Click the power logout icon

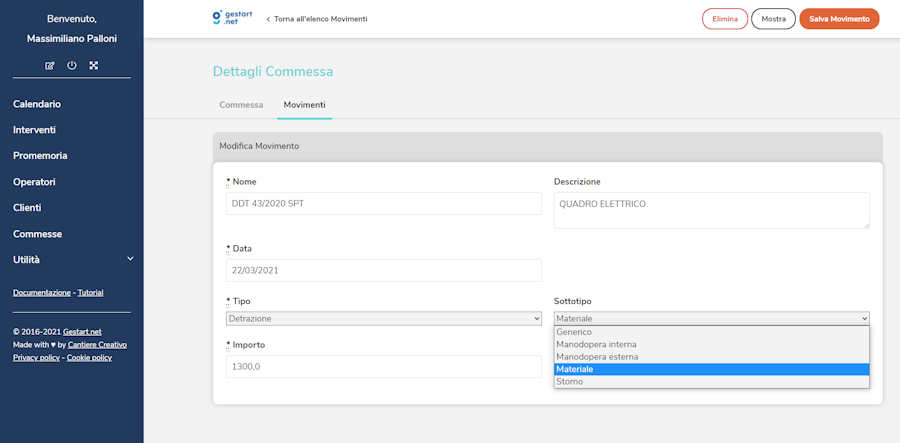click(72, 66)
